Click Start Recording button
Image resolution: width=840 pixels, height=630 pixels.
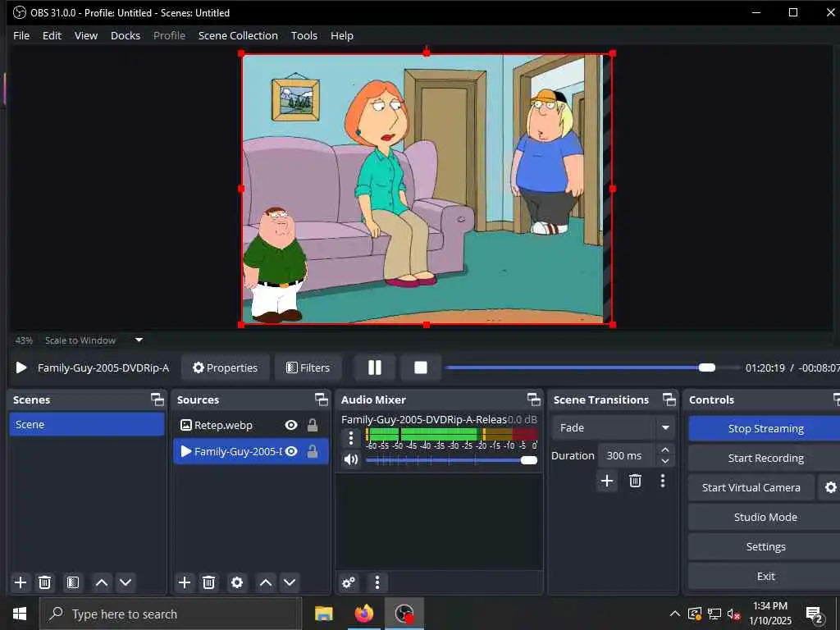[x=765, y=458]
